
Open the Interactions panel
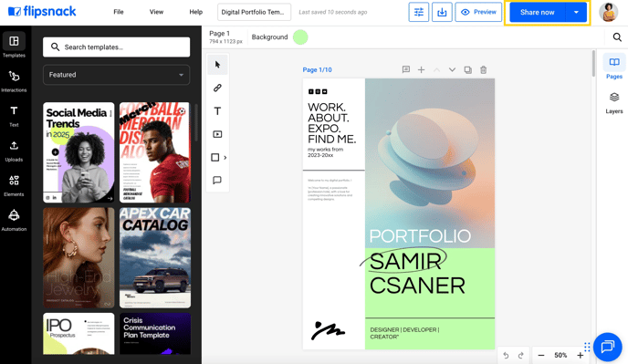(14, 80)
